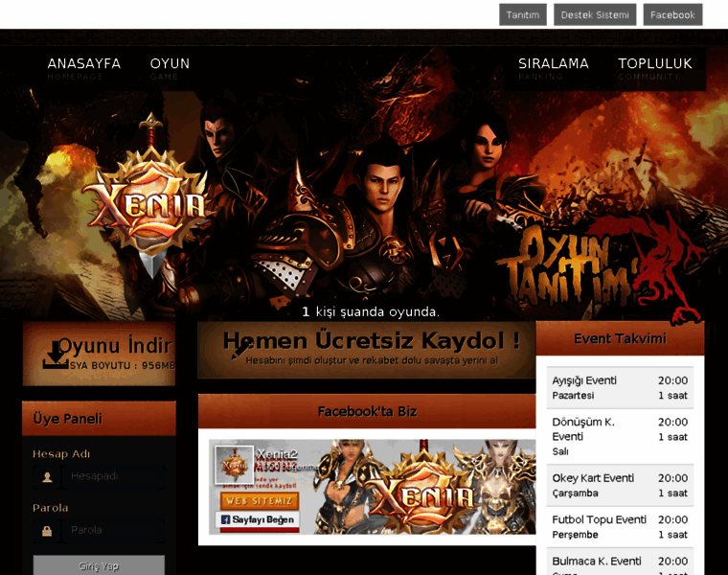Screen dimensions: 728x575
Task: Click the Event Takvimi panel header
Action: point(620,338)
